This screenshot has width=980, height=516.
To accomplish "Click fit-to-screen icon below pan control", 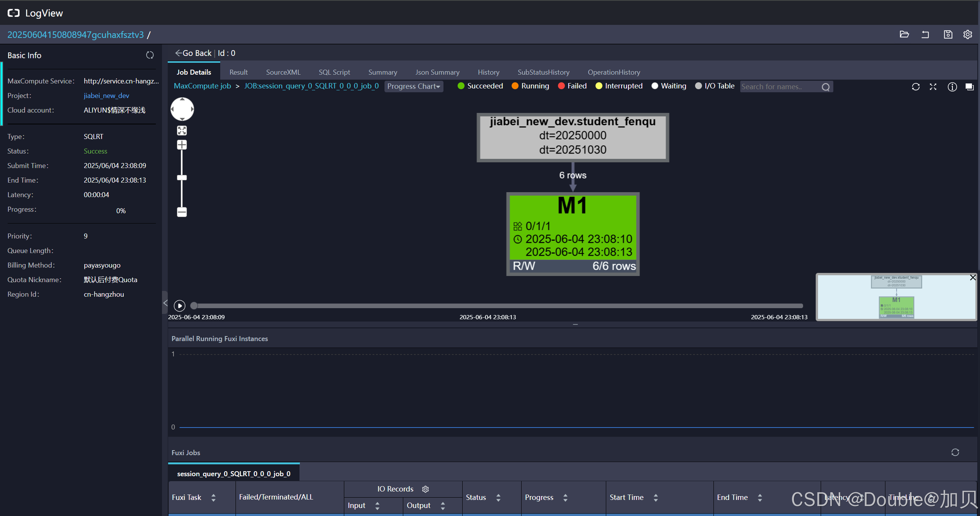I will [182, 131].
